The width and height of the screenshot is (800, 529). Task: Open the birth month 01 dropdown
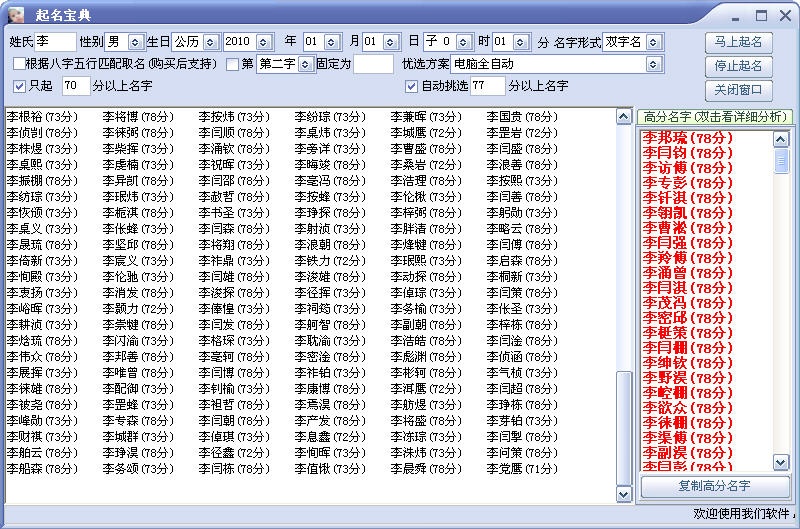[331, 42]
